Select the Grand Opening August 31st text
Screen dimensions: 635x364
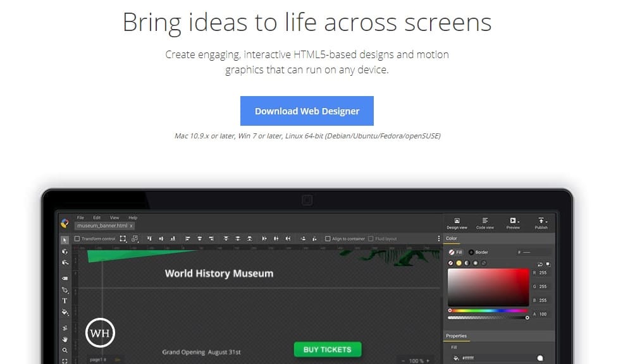(201, 352)
